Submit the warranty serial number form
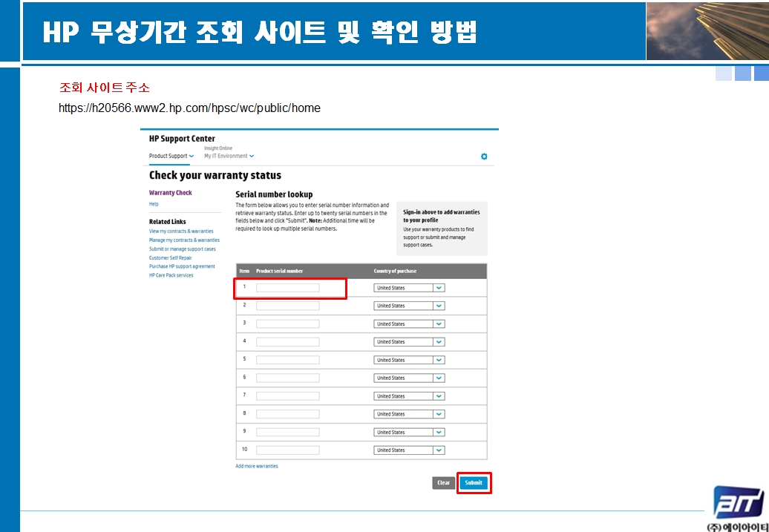The width and height of the screenshot is (769, 532). [x=474, y=483]
